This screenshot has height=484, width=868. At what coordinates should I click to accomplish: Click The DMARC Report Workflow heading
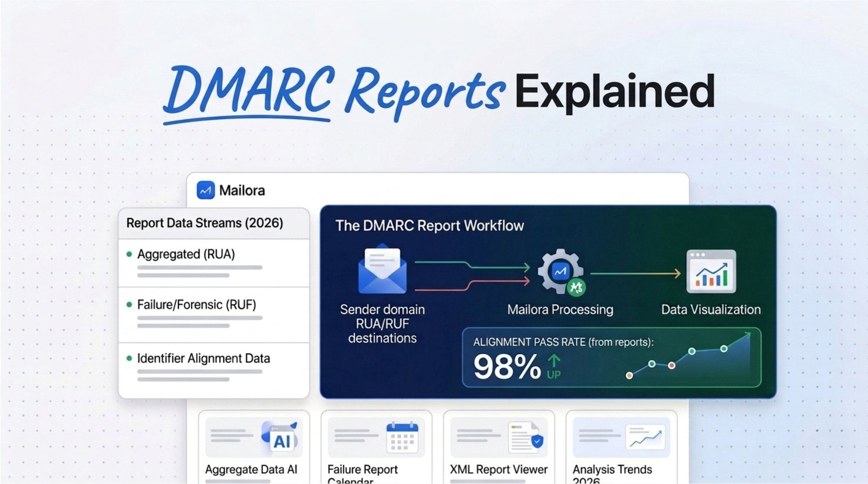[430, 226]
